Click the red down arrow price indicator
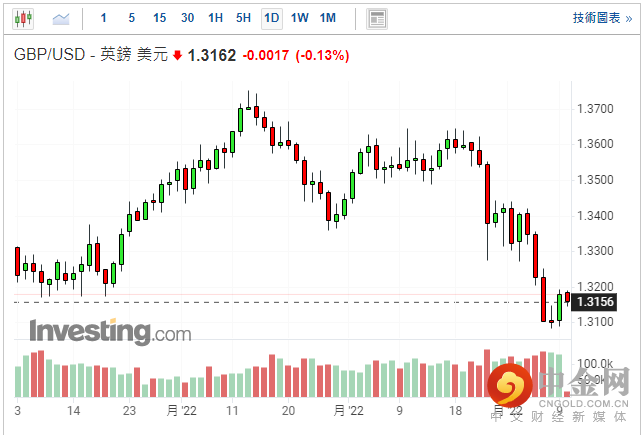The width and height of the screenshot is (644, 435). point(177,56)
